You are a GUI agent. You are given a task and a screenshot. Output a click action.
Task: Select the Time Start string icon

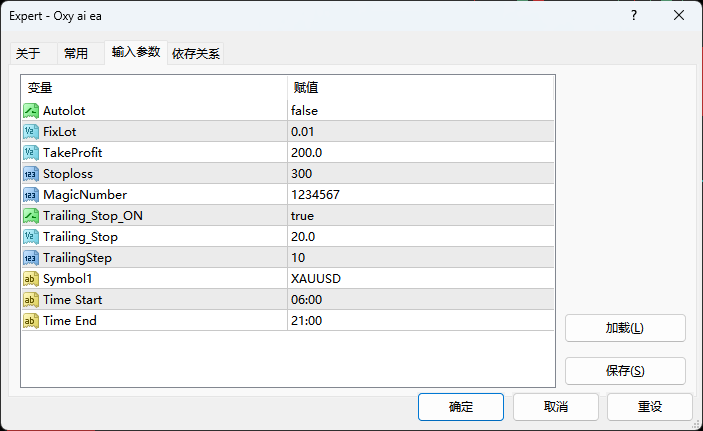pyautogui.click(x=30, y=299)
